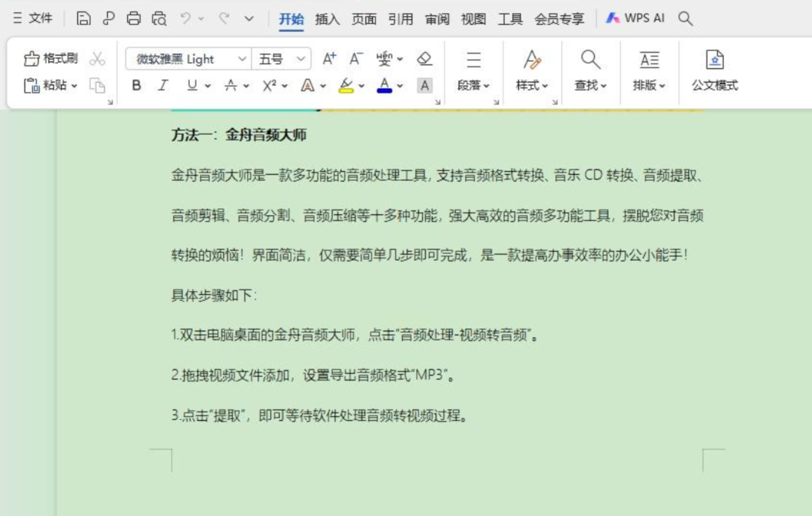The width and height of the screenshot is (812, 516).
Task: Expand the phonetic guide options arrow
Action: [400, 59]
